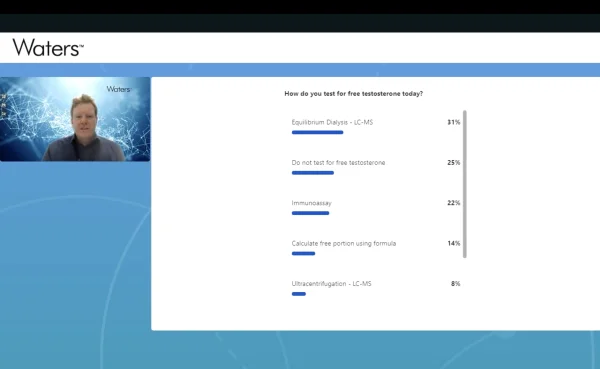Click the poll results vertical scrollbar
Screen dimensions: 600x369
(x=465, y=184)
